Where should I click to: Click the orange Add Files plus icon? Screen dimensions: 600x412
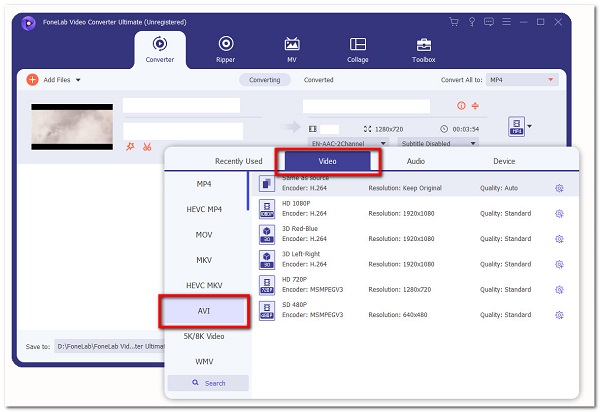[32, 80]
